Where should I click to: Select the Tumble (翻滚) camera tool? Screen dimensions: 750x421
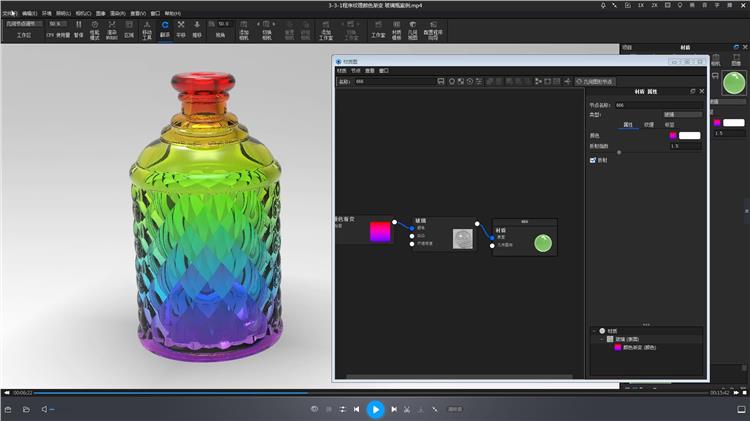[x=164, y=28]
